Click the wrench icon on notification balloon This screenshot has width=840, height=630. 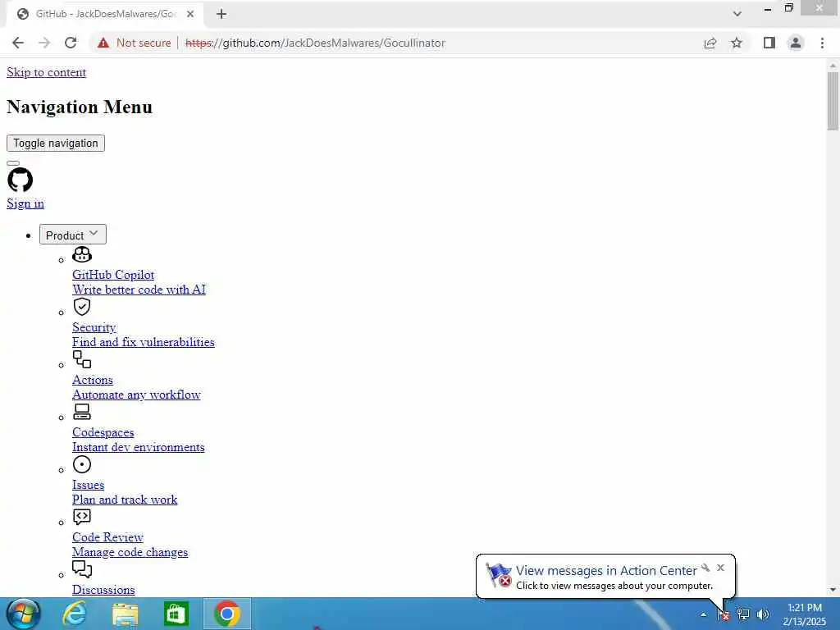(x=705, y=568)
